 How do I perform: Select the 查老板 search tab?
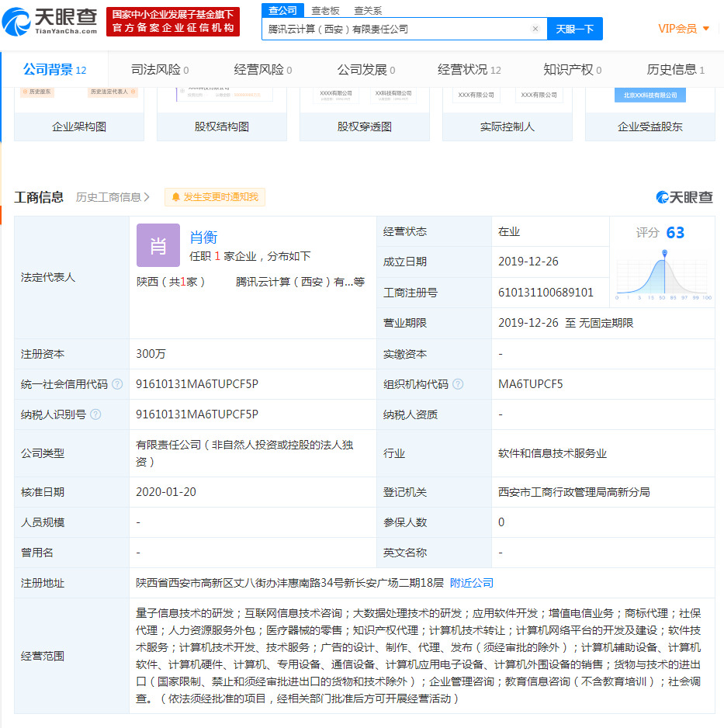click(x=325, y=10)
